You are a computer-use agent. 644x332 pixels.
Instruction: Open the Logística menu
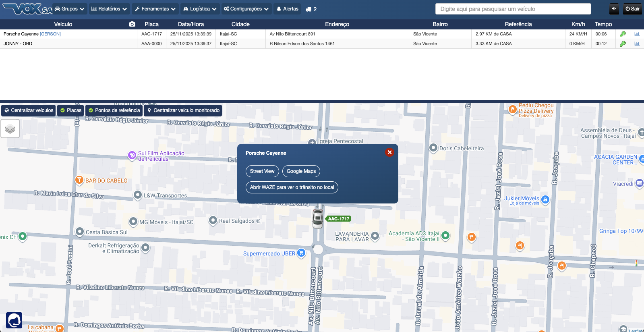[x=200, y=9]
